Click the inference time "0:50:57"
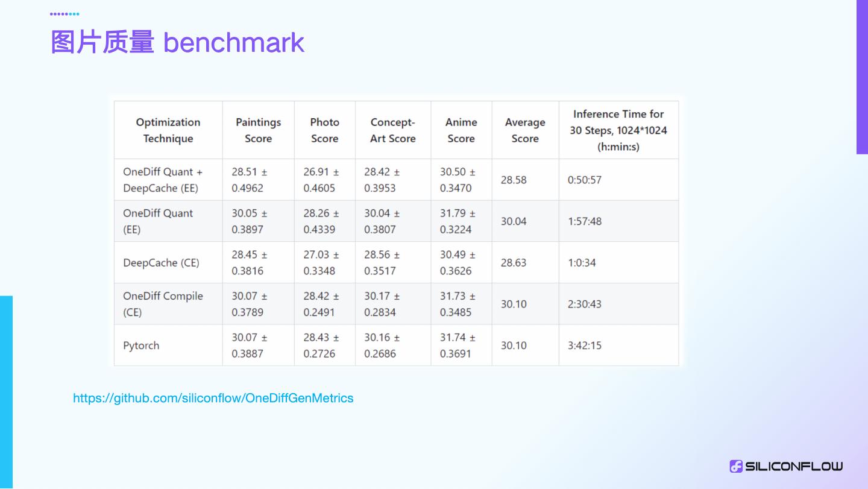The image size is (868, 489). pos(585,180)
